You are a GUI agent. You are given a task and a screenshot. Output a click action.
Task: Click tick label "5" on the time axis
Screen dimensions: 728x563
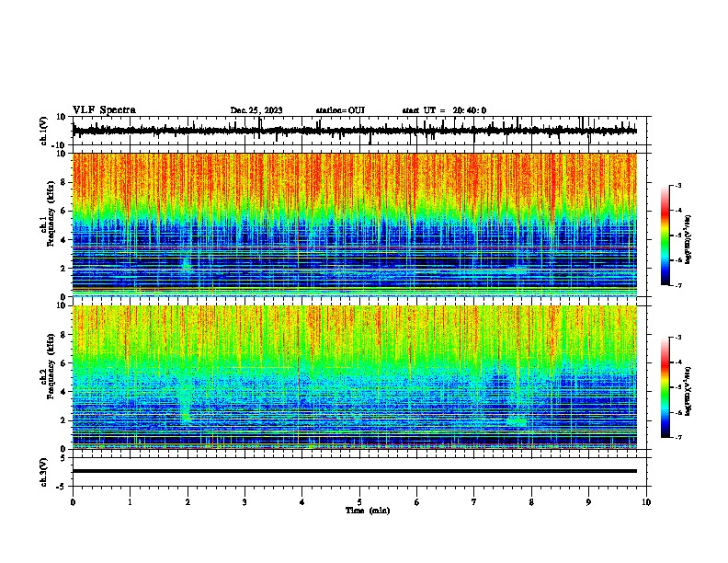click(x=359, y=502)
